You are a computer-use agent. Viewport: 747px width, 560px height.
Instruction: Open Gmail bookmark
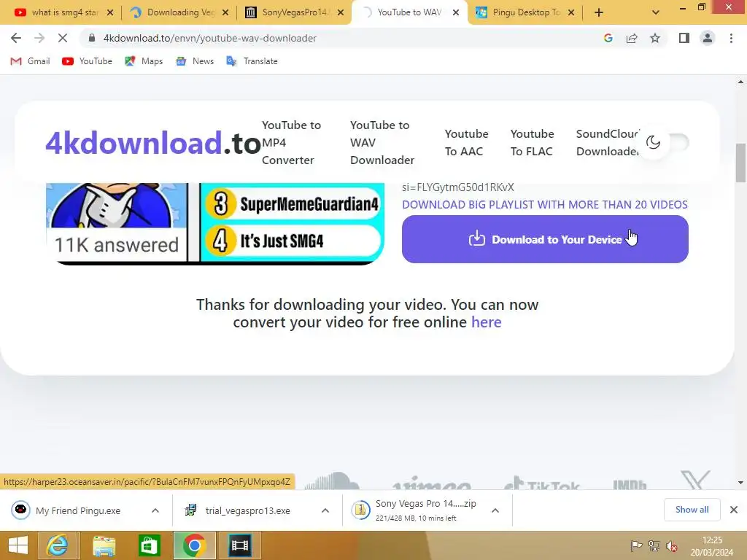pos(30,61)
